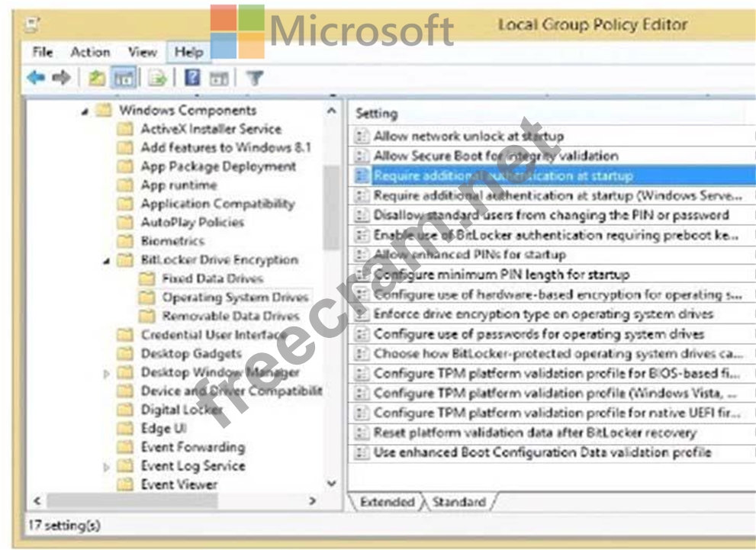Select Digital Locker in the tree

pos(182,410)
